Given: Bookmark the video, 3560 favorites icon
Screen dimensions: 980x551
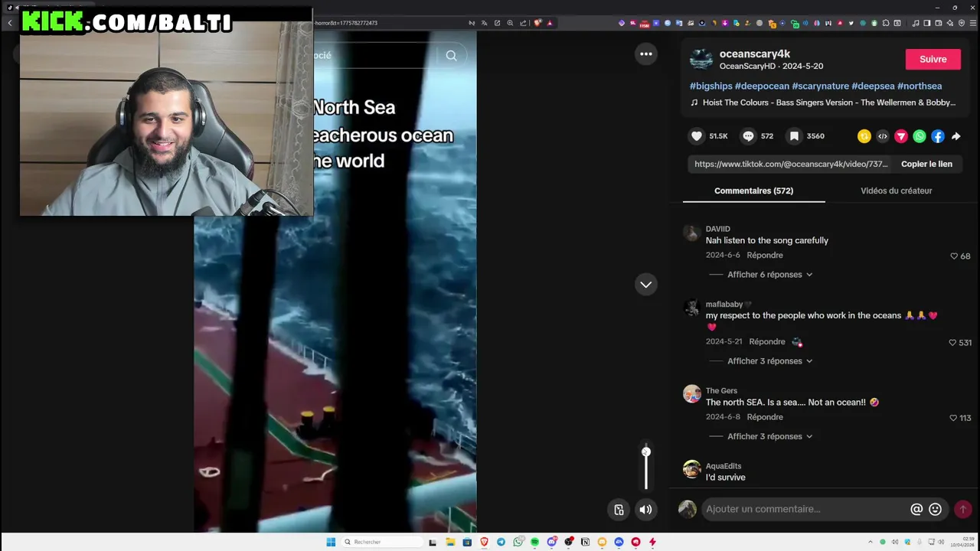Looking at the screenshot, I should point(795,136).
